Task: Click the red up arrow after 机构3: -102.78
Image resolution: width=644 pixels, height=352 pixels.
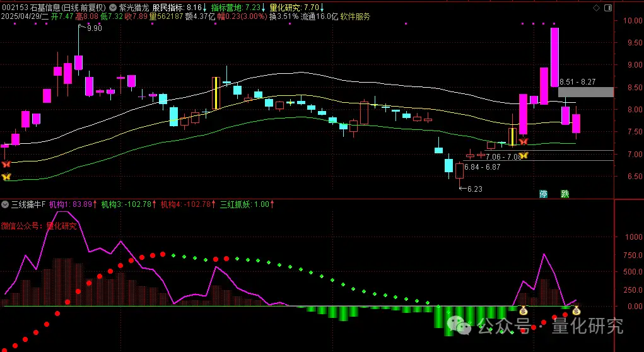Action: point(155,204)
